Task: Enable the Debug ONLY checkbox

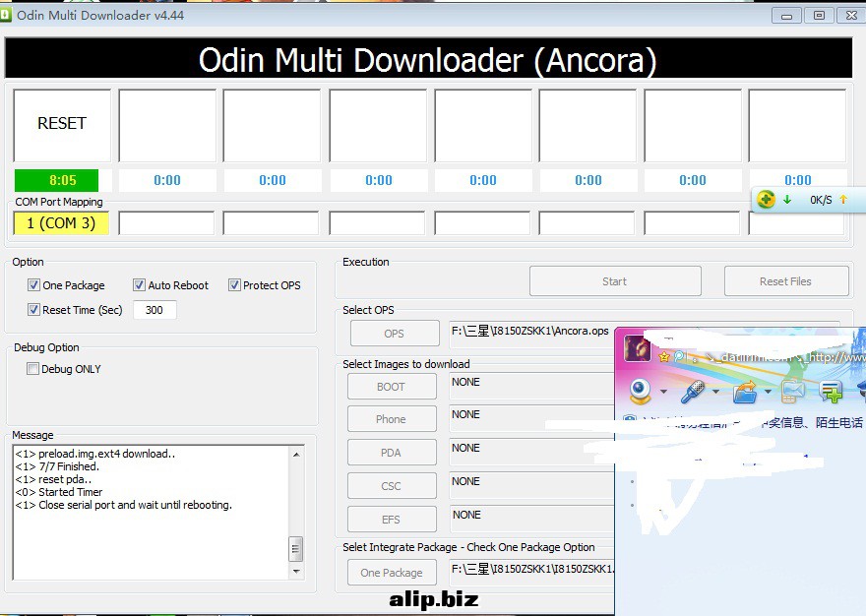Action: click(32, 368)
